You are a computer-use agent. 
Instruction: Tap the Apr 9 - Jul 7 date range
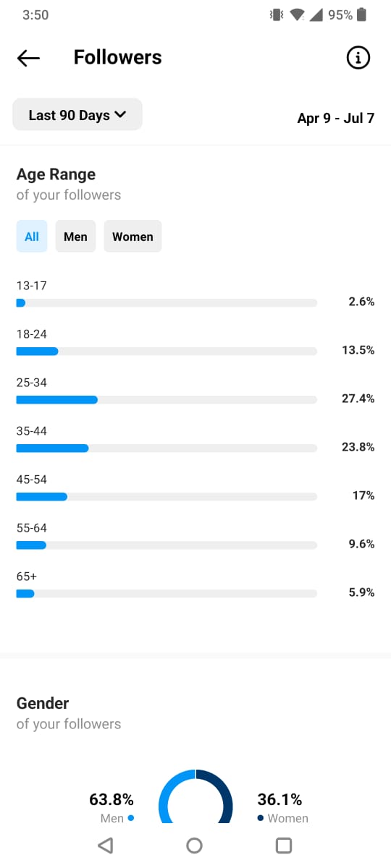pyautogui.click(x=336, y=118)
